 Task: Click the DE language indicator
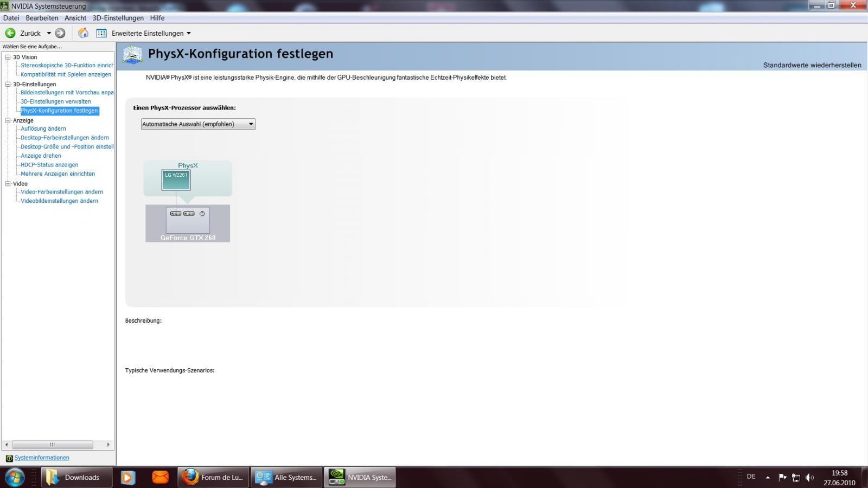coord(751,477)
